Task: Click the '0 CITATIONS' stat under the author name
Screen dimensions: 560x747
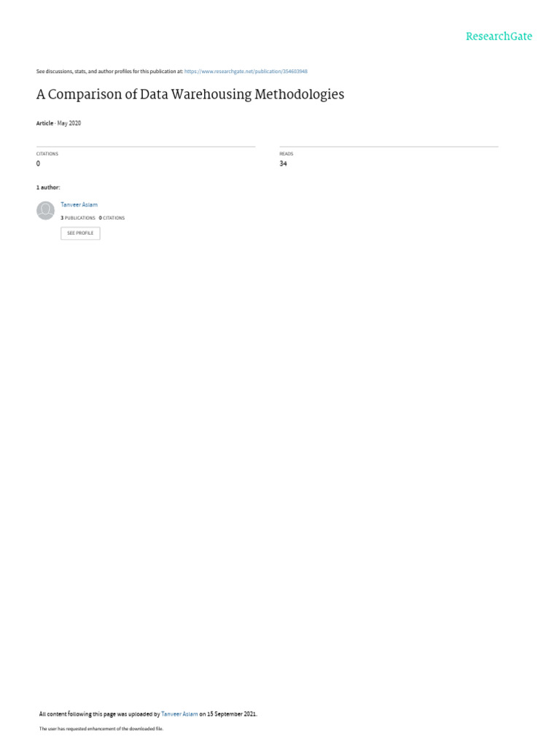Action: pos(112,217)
